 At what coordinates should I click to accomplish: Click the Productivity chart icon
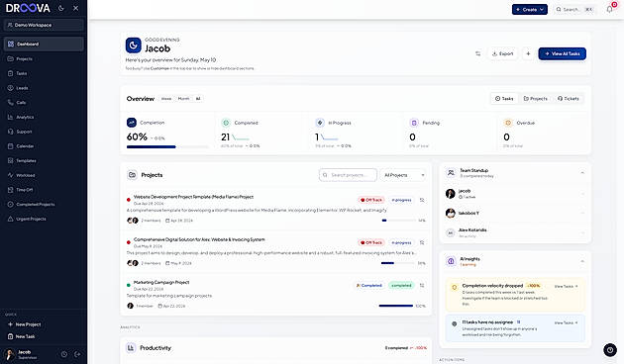click(131, 348)
